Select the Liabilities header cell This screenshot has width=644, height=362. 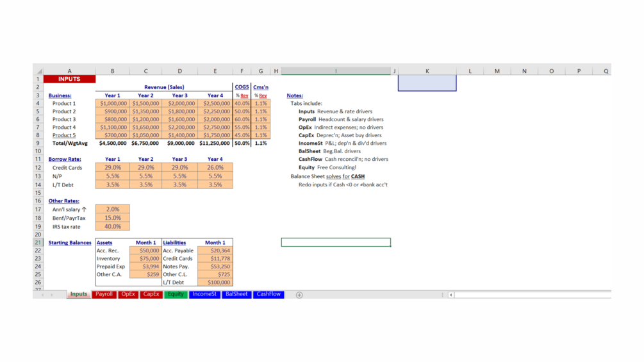(x=180, y=243)
